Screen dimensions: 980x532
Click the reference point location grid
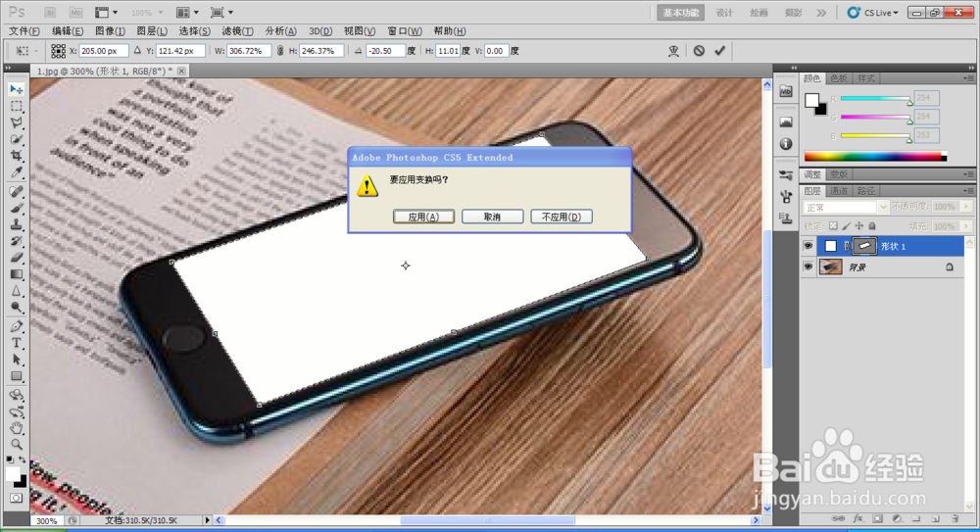[x=58, y=51]
